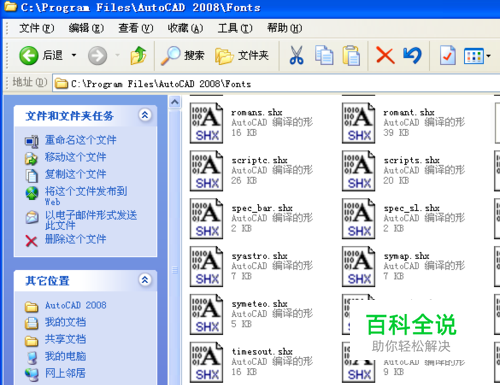Click the scroll up arrow
This screenshot has height=385, width=500.
pyautogui.click(x=175, y=102)
